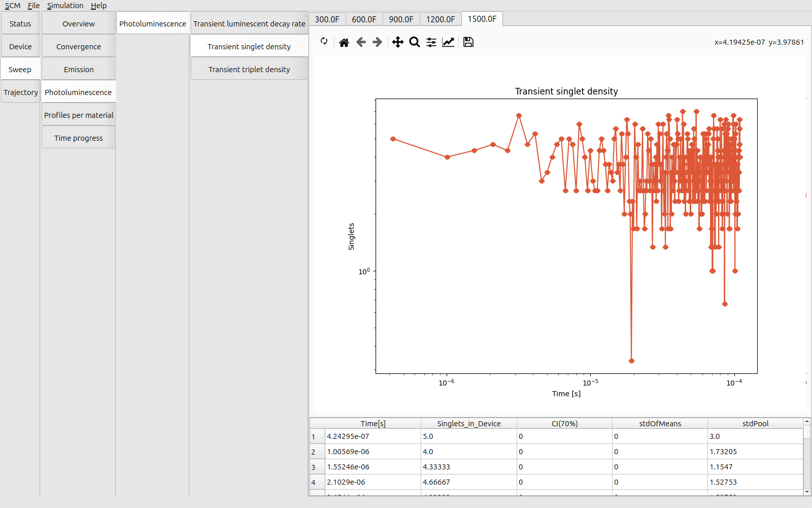Select the Pan axes tool

(398, 42)
